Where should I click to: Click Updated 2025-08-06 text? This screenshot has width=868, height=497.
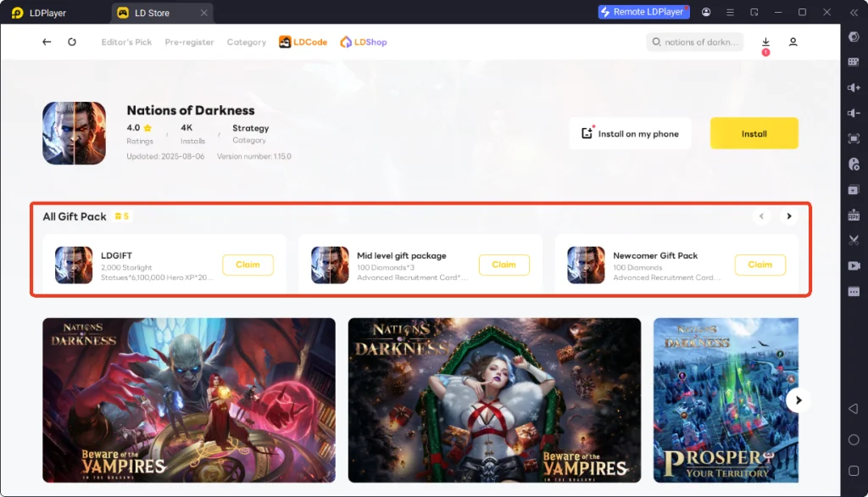point(165,156)
